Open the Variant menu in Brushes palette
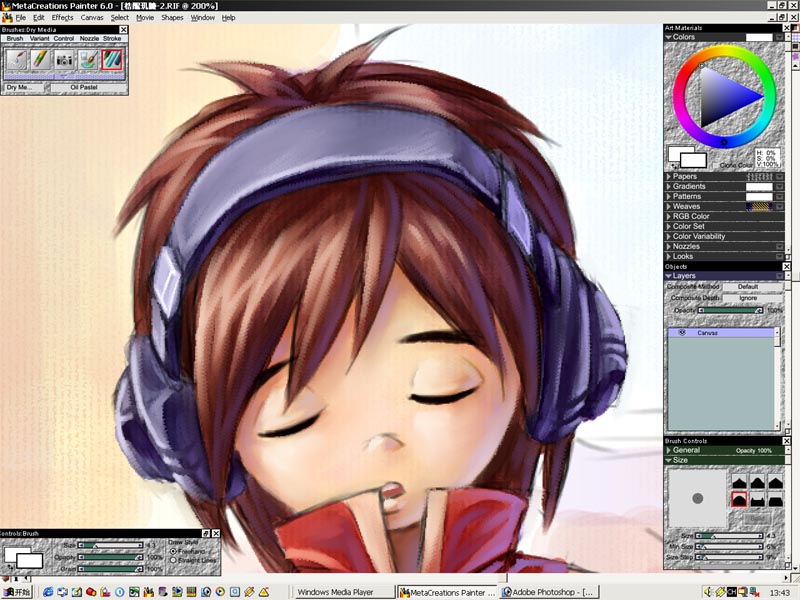The image size is (800, 600). click(x=39, y=39)
